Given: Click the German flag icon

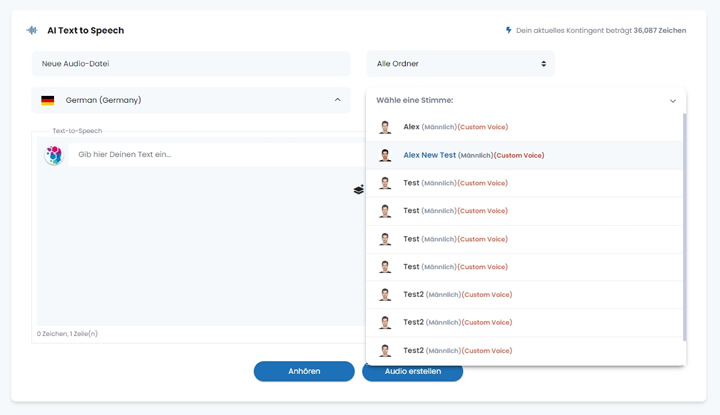Looking at the screenshot, I should point(47,100).
